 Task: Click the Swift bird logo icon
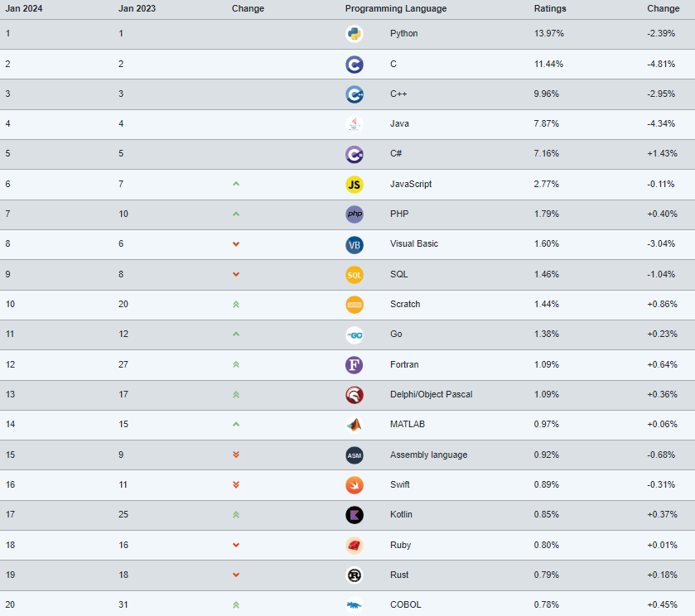pyautogui.click(x=355, y=485)
